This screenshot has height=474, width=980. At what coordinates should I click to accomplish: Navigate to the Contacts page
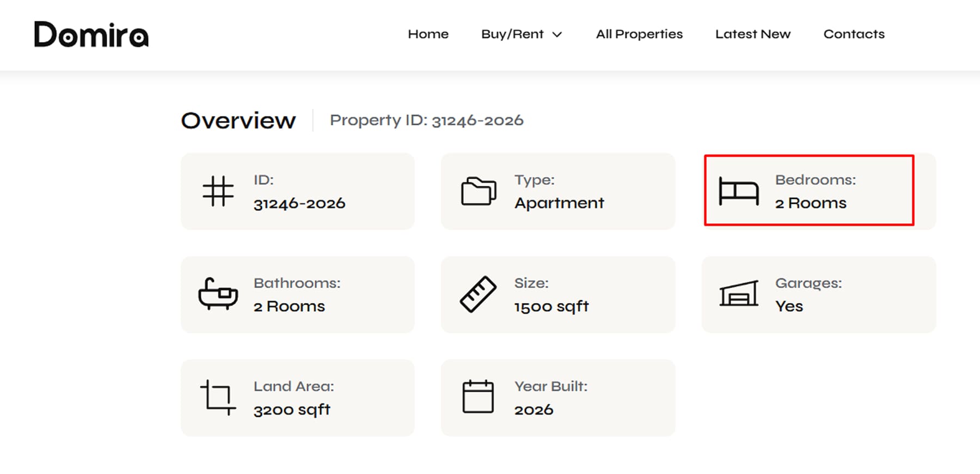854,34
